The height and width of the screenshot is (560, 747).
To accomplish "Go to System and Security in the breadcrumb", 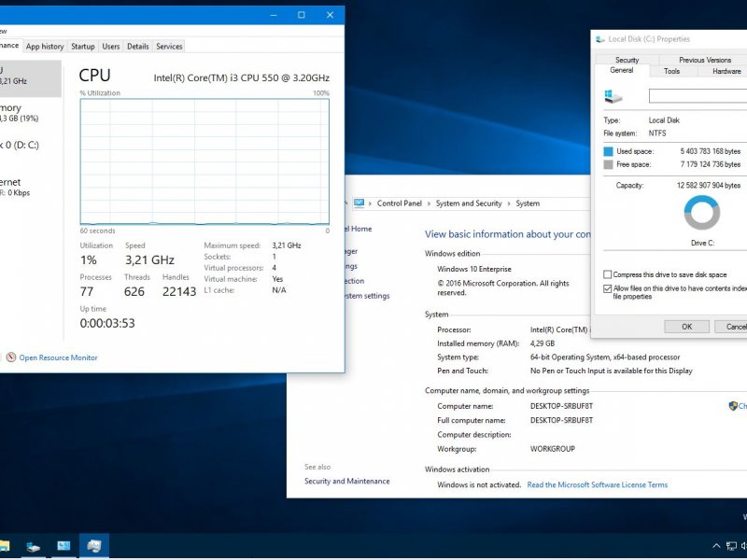I will tap(469, 203).
